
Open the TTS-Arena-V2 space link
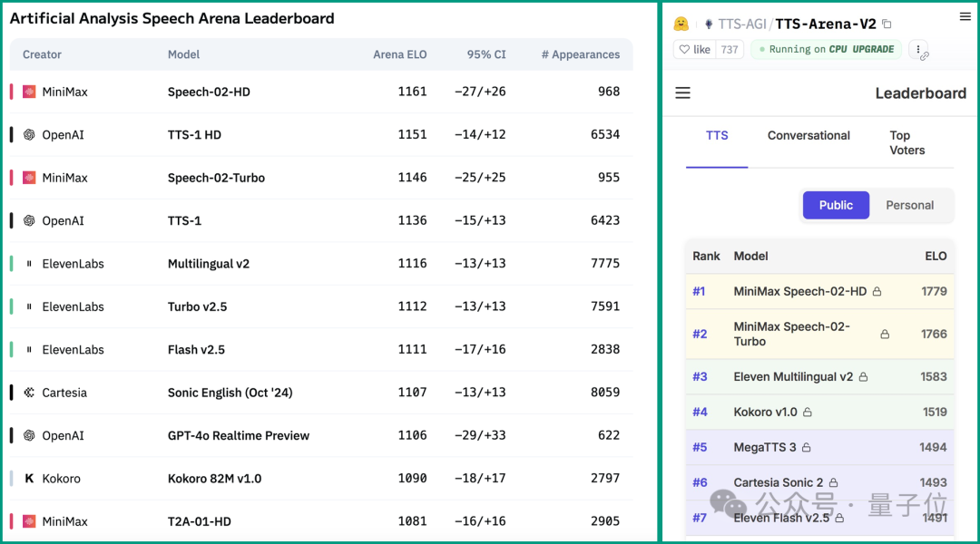(826, 24)
